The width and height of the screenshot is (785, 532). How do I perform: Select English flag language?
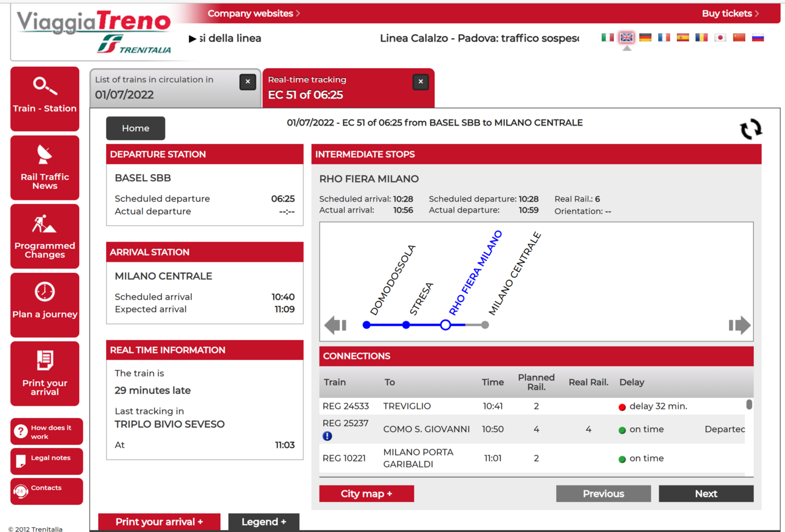click(x=626, y=37)
